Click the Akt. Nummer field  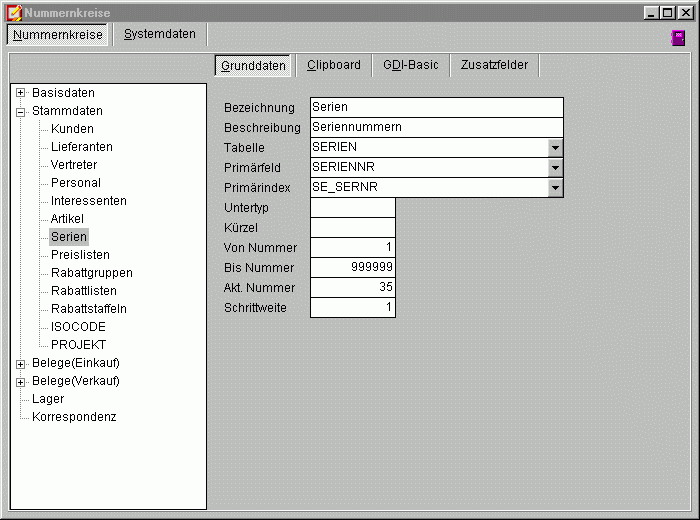[x=352, y=287]
